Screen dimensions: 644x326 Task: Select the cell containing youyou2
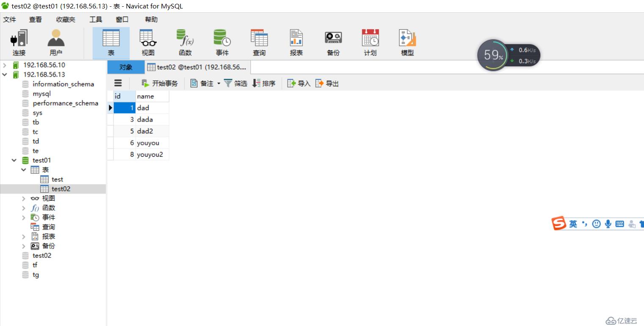tap(152, 155)
